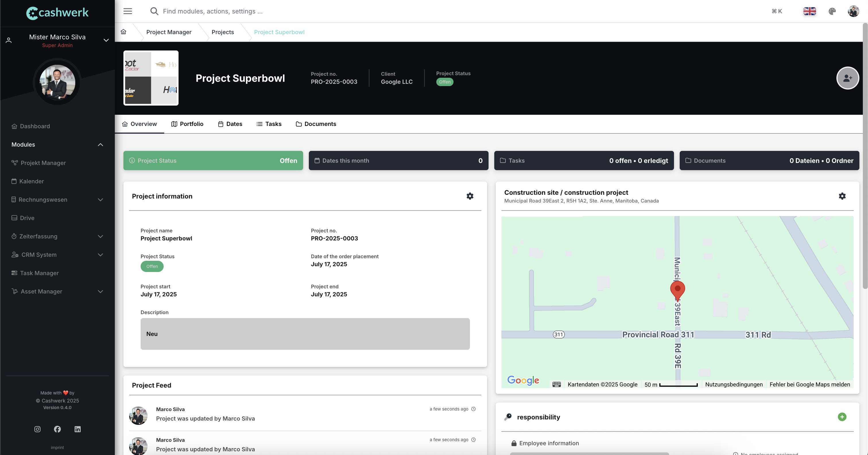The height and width of the screenshot is (455, 868).
Task: Select the Overview tab
Action: click(x=139, y=124)
